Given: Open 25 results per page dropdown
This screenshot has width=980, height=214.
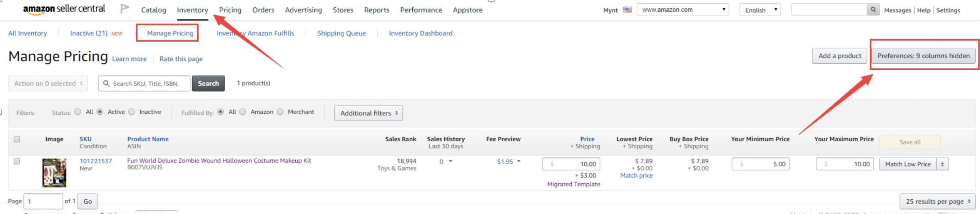Looking at the screenshot, I should coord(938,202).
